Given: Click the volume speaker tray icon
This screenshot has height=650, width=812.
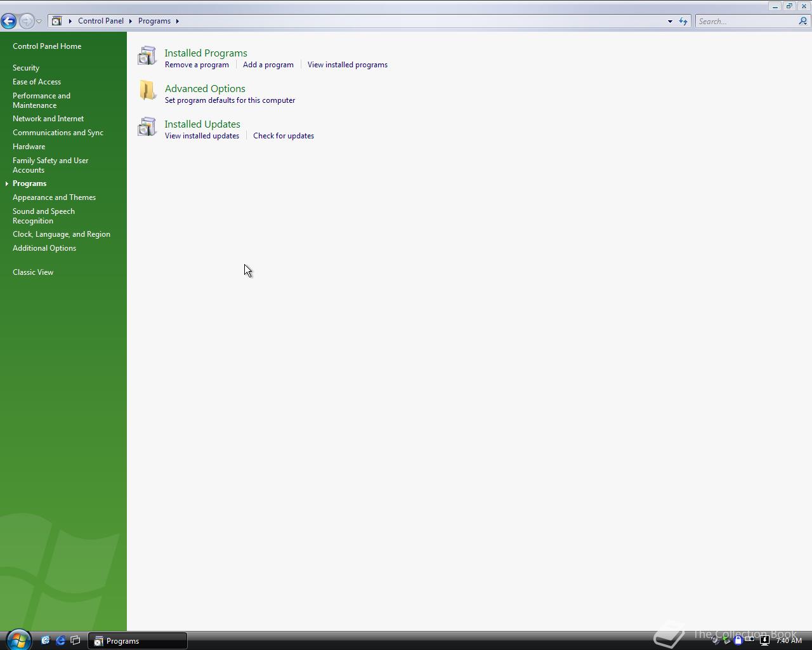Looking at the screenshot, I should 716,640.
